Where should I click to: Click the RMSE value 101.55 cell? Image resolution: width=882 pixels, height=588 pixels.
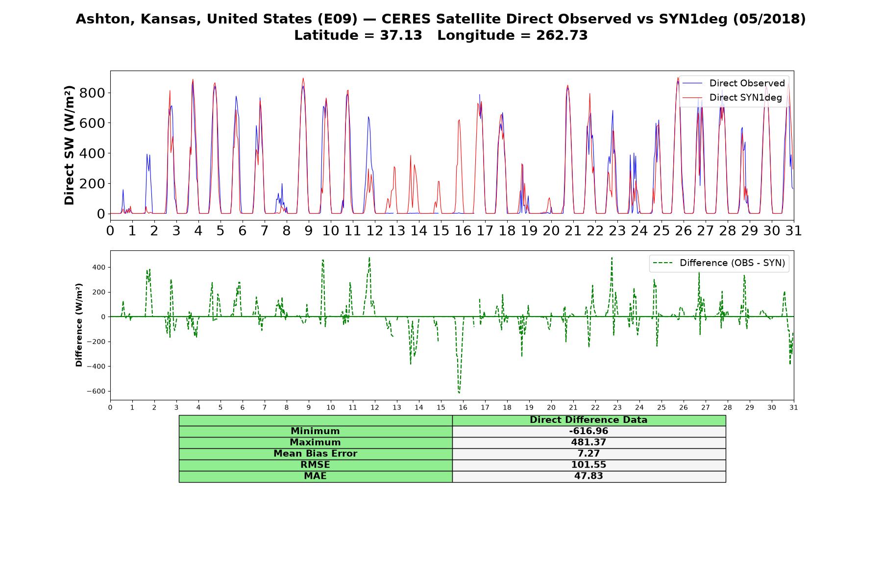(588, 465)
